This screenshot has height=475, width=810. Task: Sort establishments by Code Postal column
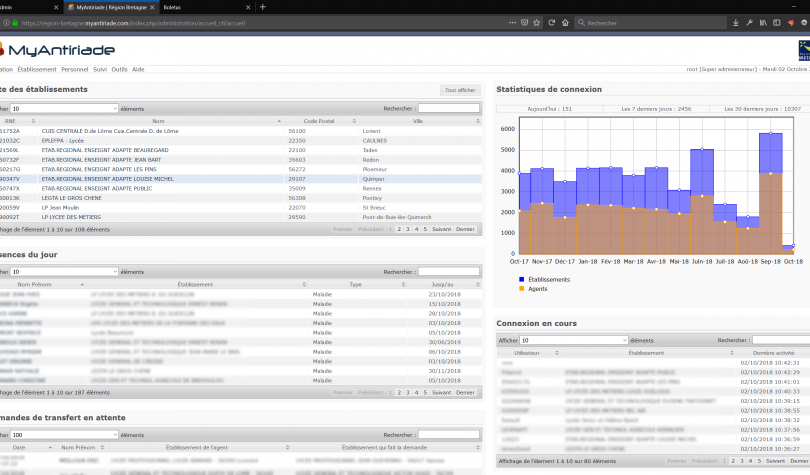(x=321, y=121)
